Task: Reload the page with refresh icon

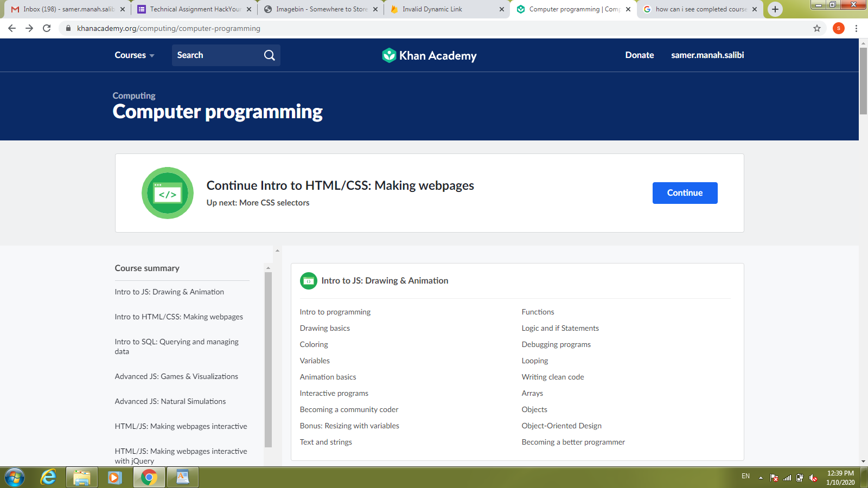Action: click(x=47, y=28)
